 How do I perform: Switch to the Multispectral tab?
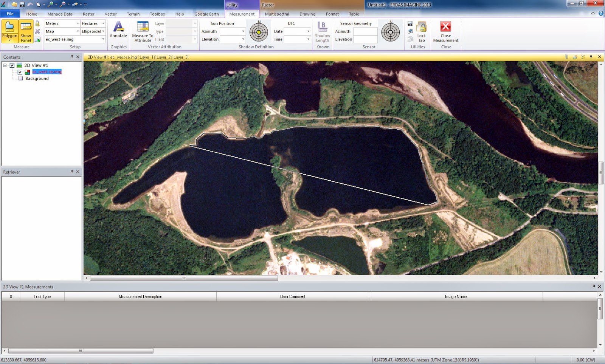coord(277,14)
